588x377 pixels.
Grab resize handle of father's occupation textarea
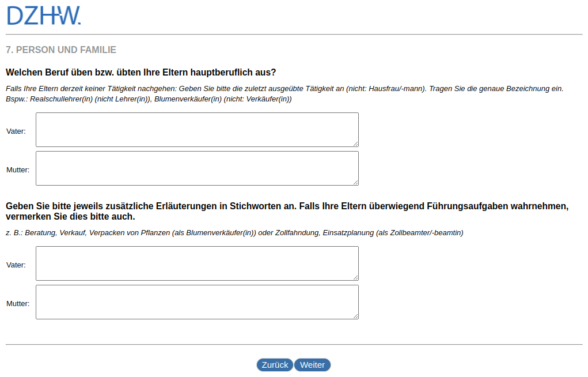click(355, 144)
